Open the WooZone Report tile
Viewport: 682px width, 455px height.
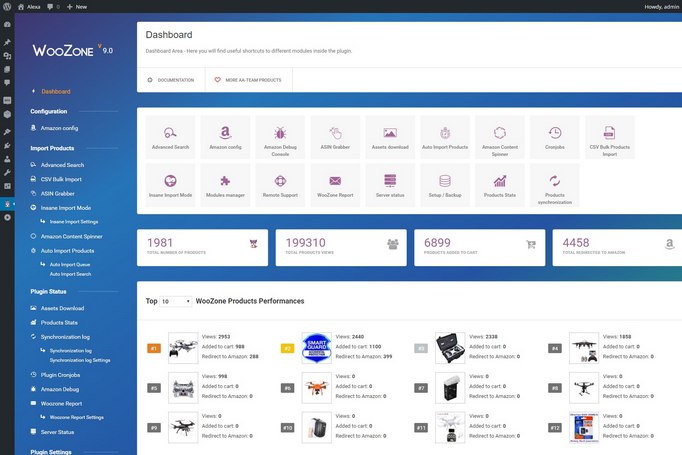[x=335, y=185]
